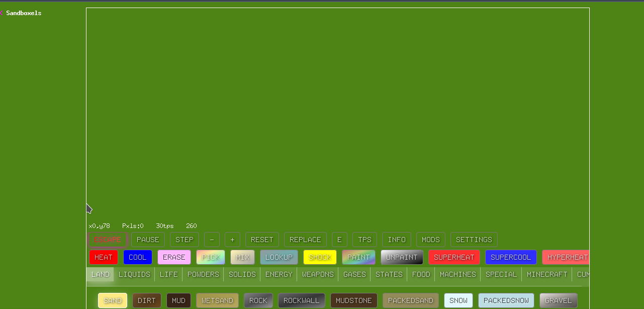Open the Life category tab
644x309 pixels.
[x=168, y=274]
